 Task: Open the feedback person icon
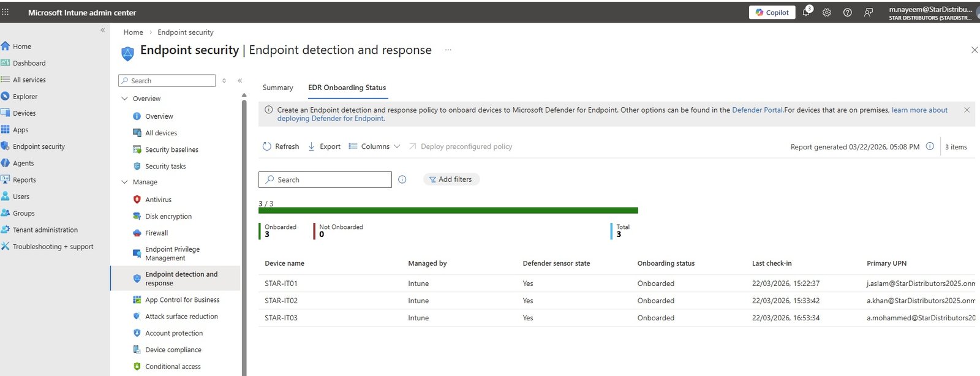click(868, 12)
